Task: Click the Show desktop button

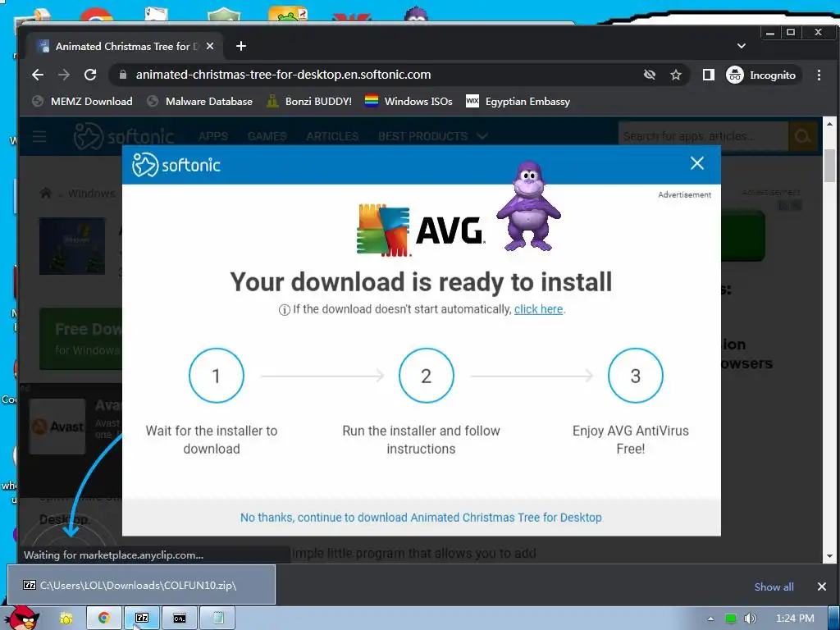Action: click(x=833, y=619)
